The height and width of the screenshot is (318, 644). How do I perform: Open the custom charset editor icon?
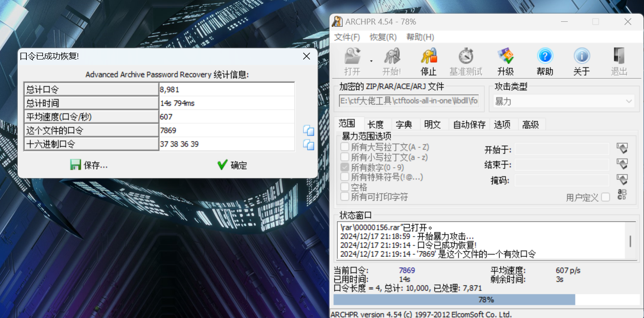(x=622, y=195)
